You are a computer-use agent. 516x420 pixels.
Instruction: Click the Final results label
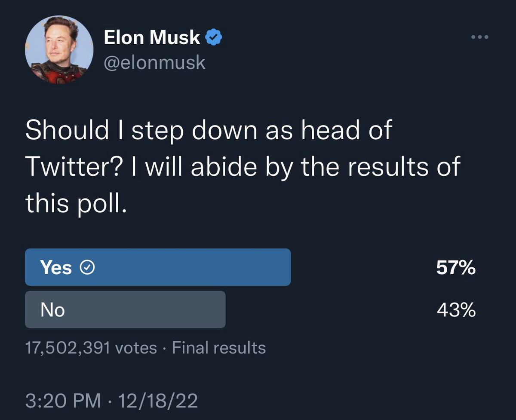click(219, 348)
